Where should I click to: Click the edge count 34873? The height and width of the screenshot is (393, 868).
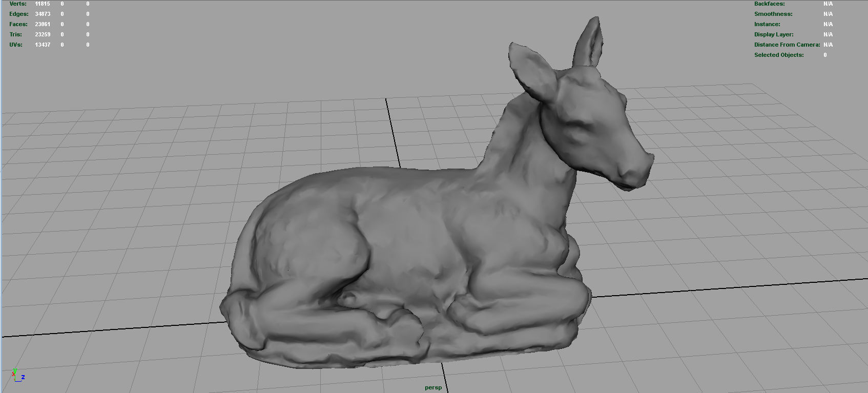(x=43, y=14)
